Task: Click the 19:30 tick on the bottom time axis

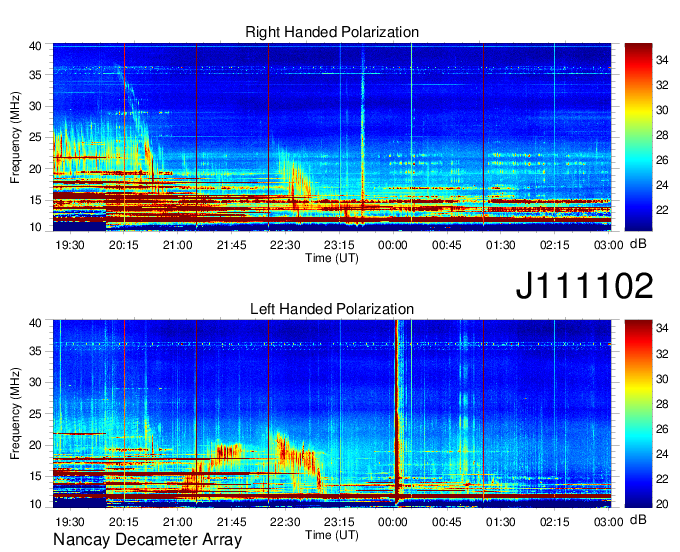Action: (70, 522)
